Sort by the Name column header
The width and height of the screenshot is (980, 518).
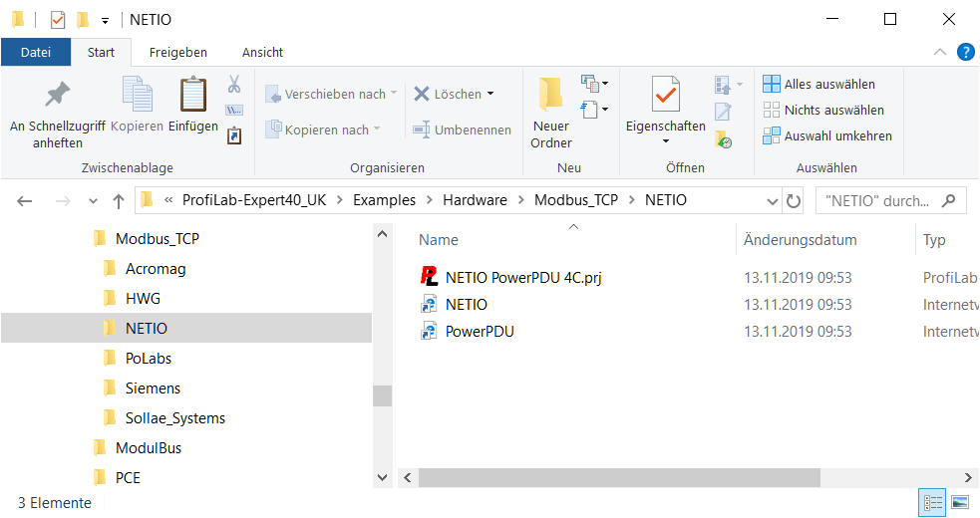[438, 240]
